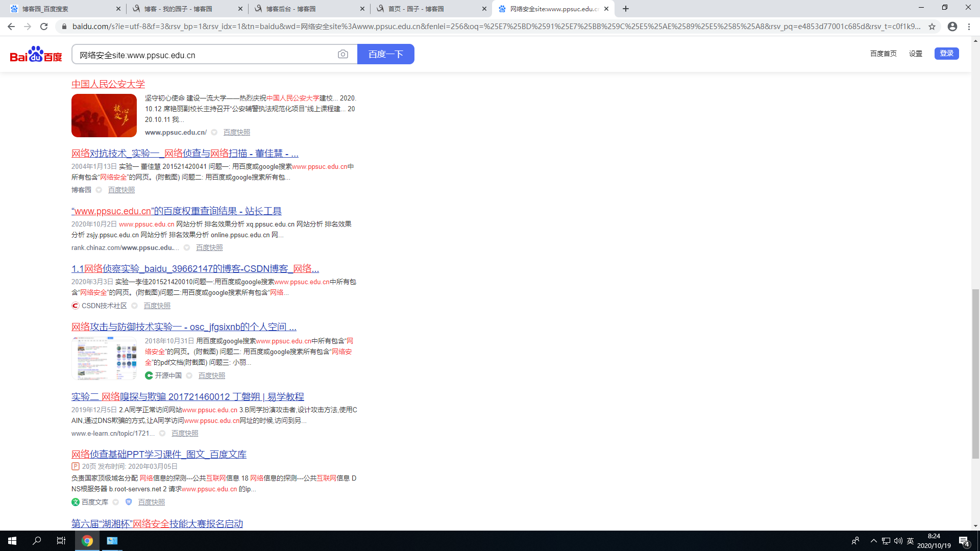Click the camera image search icon
This screenshot has height=551, width=980.
point(343,54)
